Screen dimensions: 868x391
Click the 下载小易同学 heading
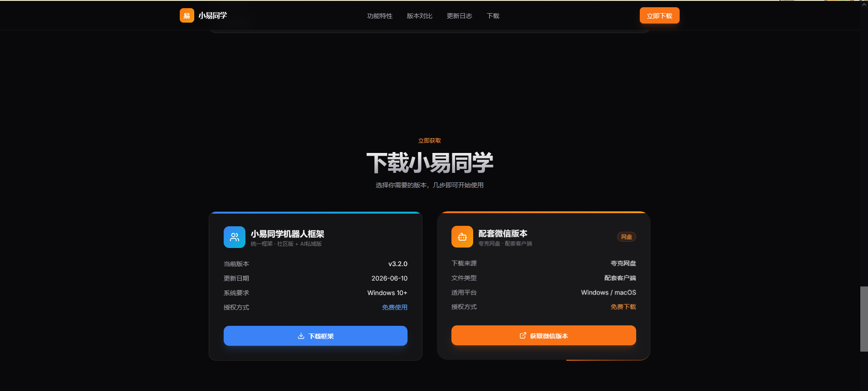[430, 162]
